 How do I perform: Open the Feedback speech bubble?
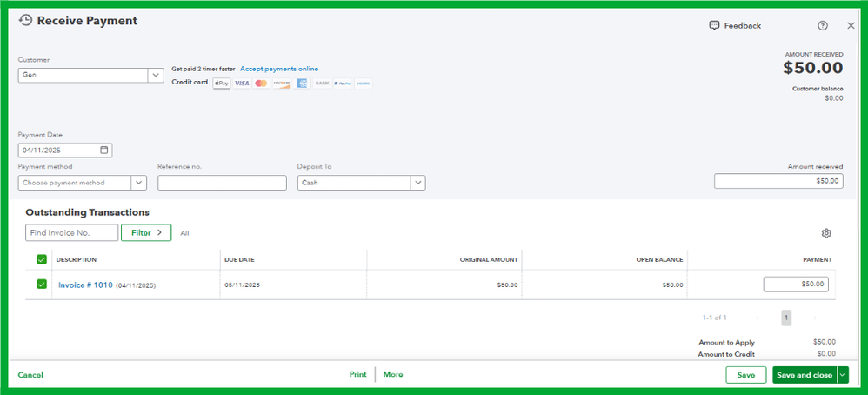point(714,25)
